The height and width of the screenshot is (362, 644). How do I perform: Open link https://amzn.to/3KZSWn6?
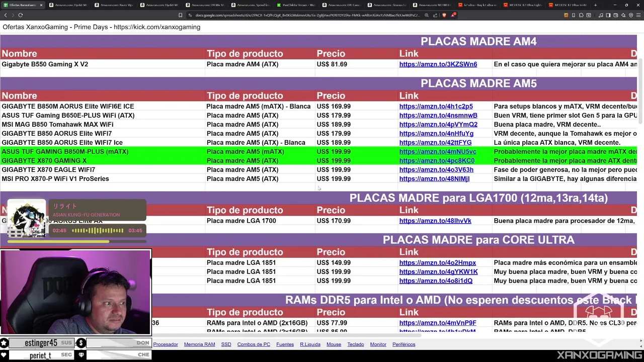pos(438,64)
